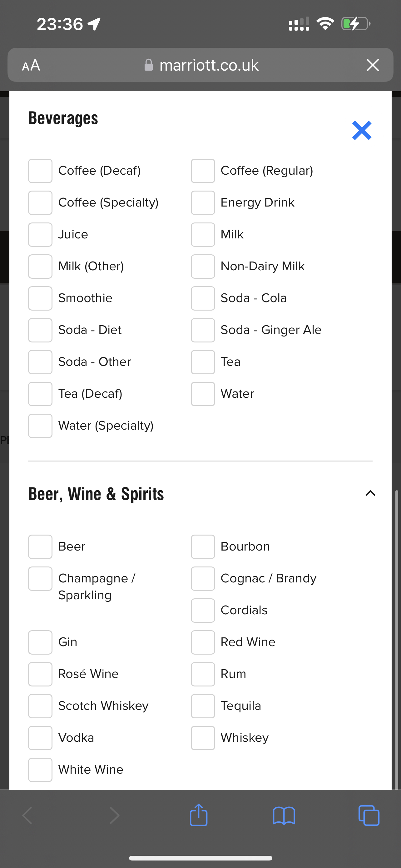Select the Scotch Whiskey checkbox
401x868 pixels.
tap(40, 706)
